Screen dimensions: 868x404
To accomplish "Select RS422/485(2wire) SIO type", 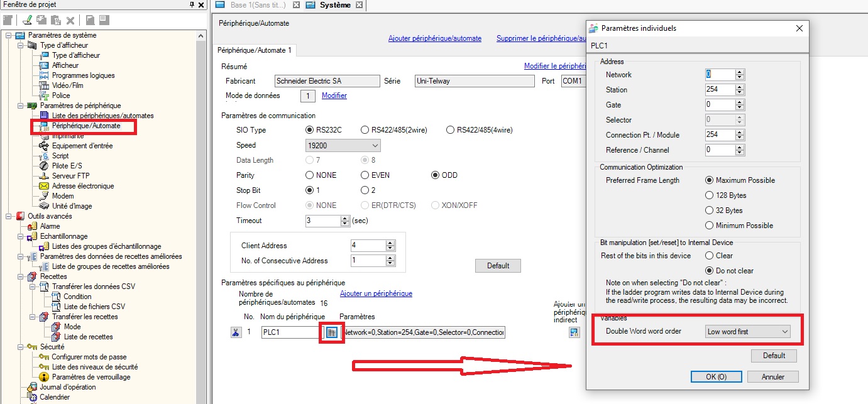I will (365, 130).
